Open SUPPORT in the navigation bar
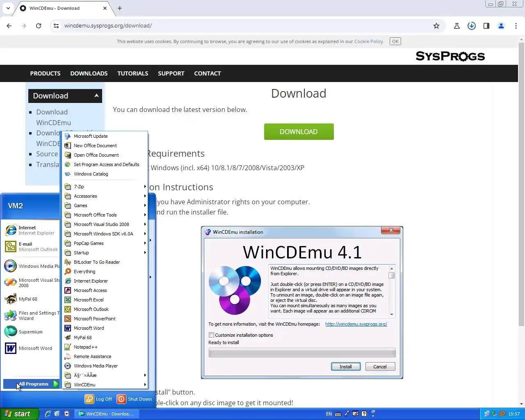Screen dimensions: 525x420 tap(171, 73)
